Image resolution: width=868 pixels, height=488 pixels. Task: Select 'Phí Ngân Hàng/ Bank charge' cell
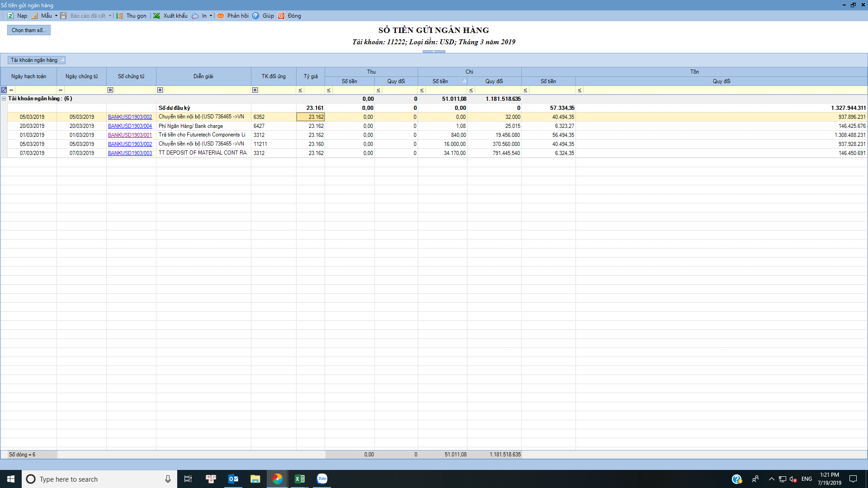pos(204,126)
